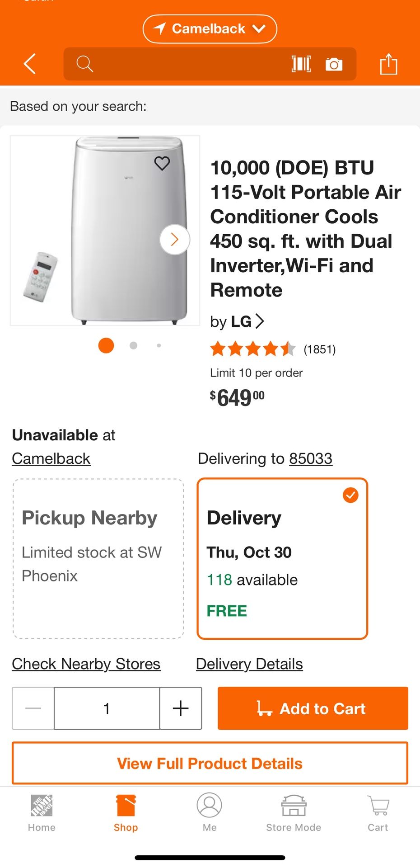Increase quantity with the plus stepper
The height and width of the screenshot is (868, 420).
coord(180,708)
